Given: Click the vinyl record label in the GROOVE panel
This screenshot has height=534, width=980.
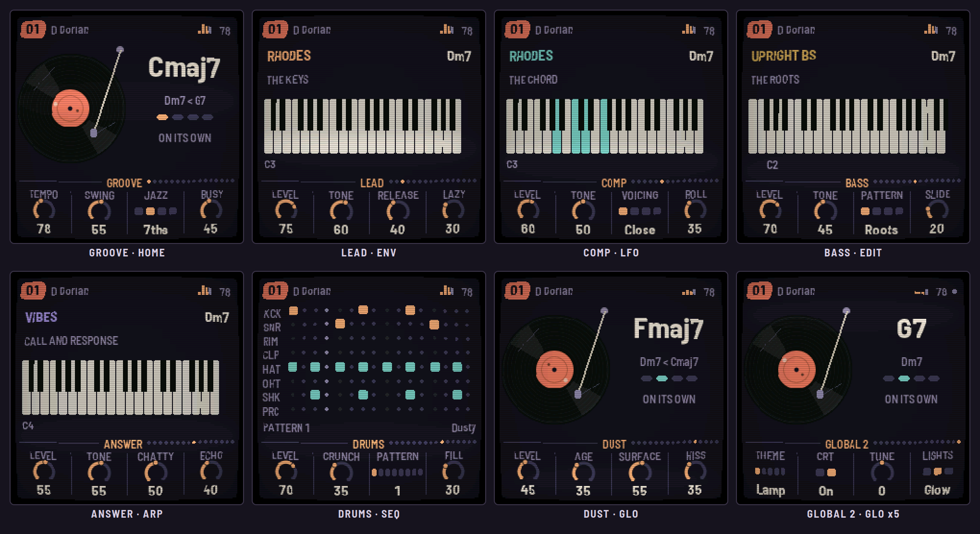Looking at the screenshot, I should (71, 108).
